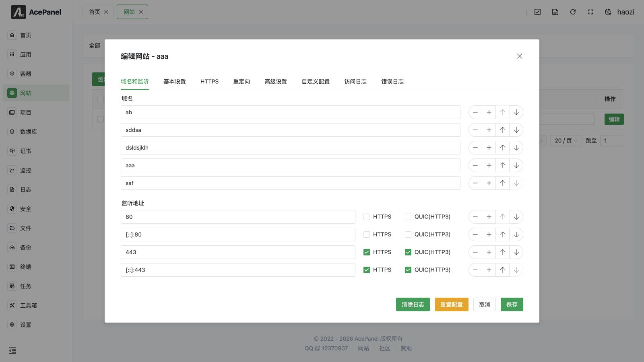Click the refresh icon in header
Image resolution: width=644 pixels, height=362 pixels.
click(x=573, y=12)
